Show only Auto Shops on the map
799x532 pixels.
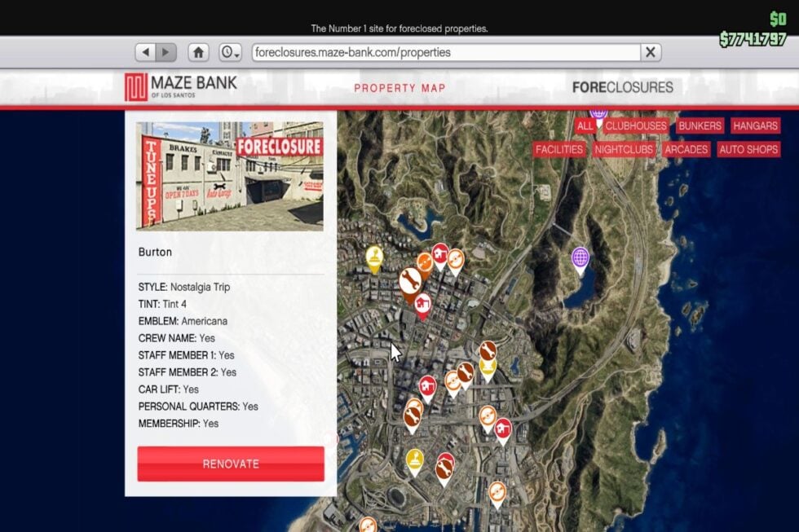click(x=748, y=150)
